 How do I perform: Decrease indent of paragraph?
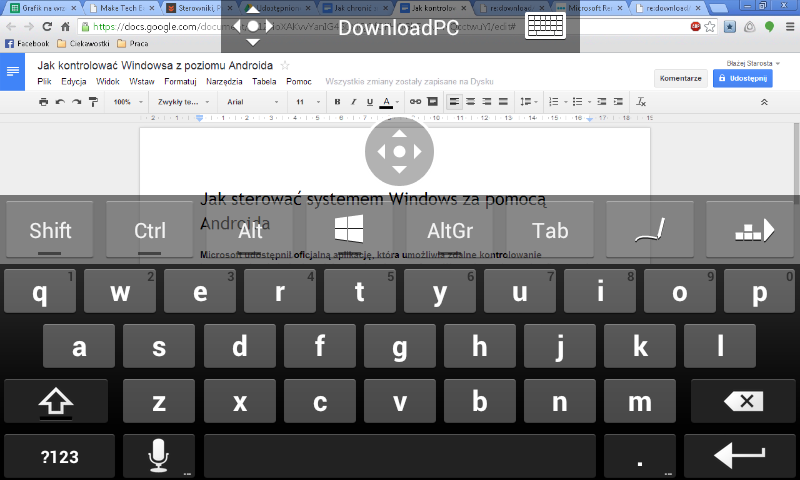coord(602,102)
